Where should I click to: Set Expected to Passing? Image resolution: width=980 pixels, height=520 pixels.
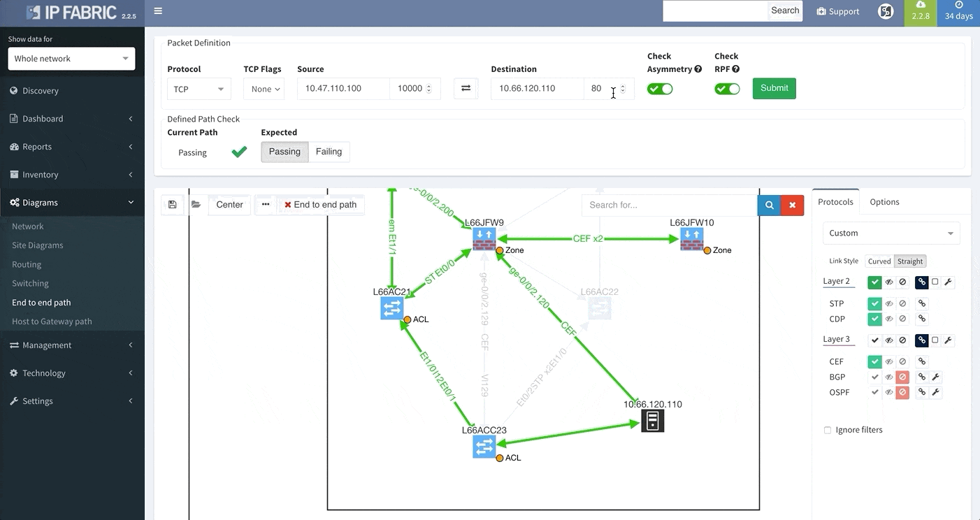click(x=284, y=152)
